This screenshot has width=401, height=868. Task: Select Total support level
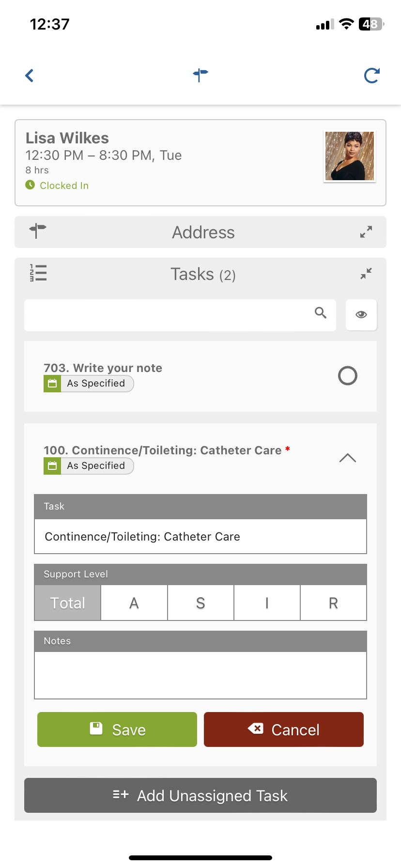[x=68, y=603]
